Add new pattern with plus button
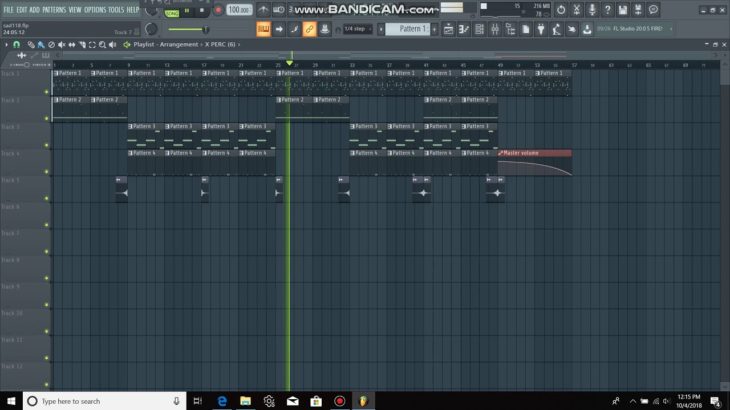 pos(434,29)
